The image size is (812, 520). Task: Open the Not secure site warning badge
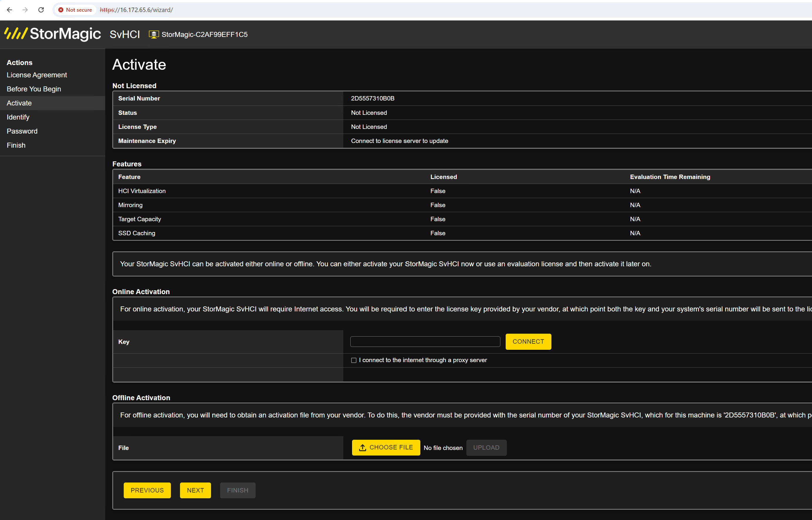[75, 10]
